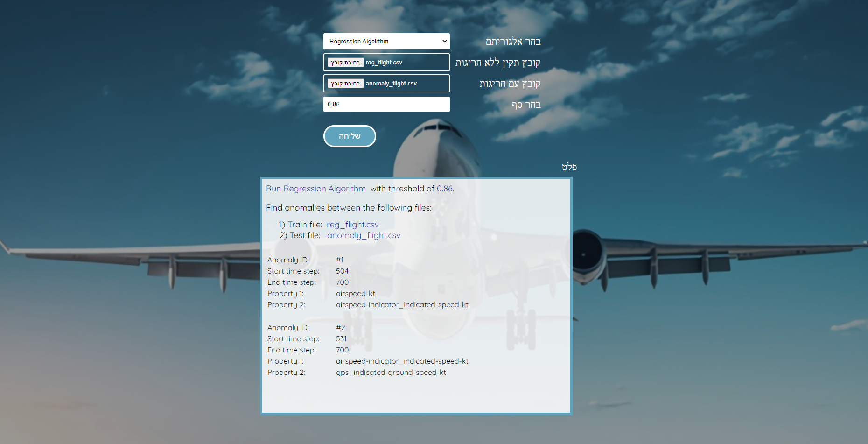Screen dimensions: 868x444
Task: Click the threshold input showing 0.86
Action: point(386,104)
